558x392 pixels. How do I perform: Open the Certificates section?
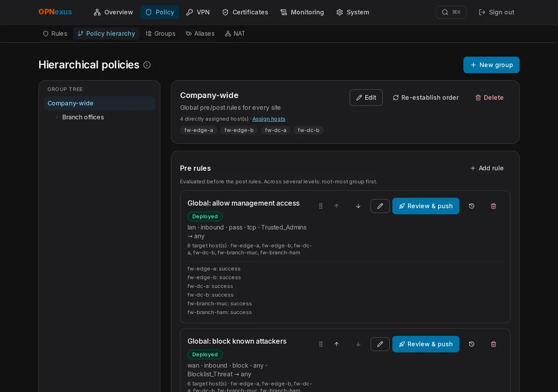pos(245,12)
